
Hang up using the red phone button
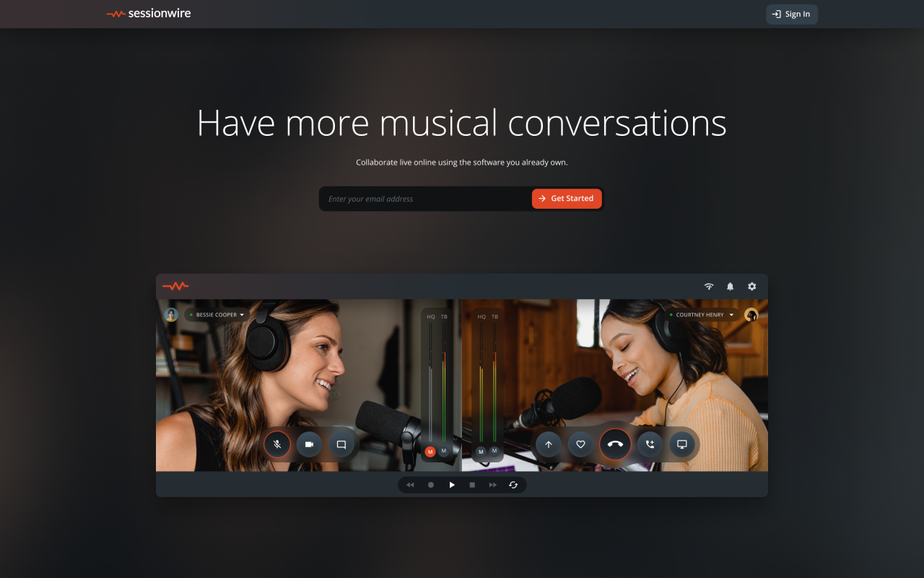click(615, 444)
